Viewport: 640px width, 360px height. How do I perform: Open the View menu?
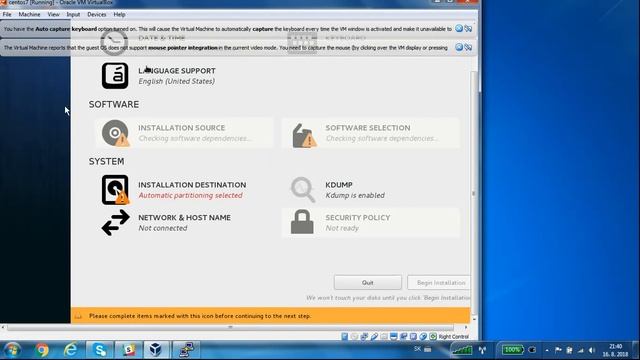coord(53,14)
